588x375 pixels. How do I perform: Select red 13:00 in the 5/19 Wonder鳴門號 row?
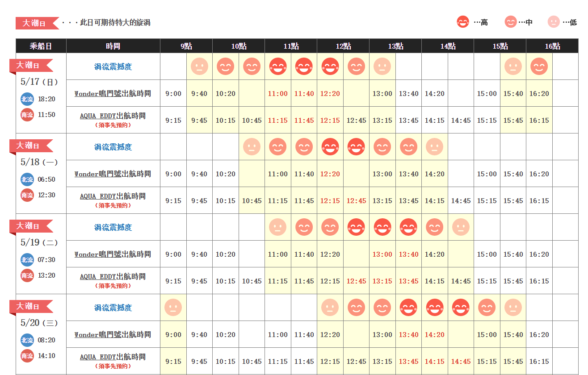coord(382,254)
